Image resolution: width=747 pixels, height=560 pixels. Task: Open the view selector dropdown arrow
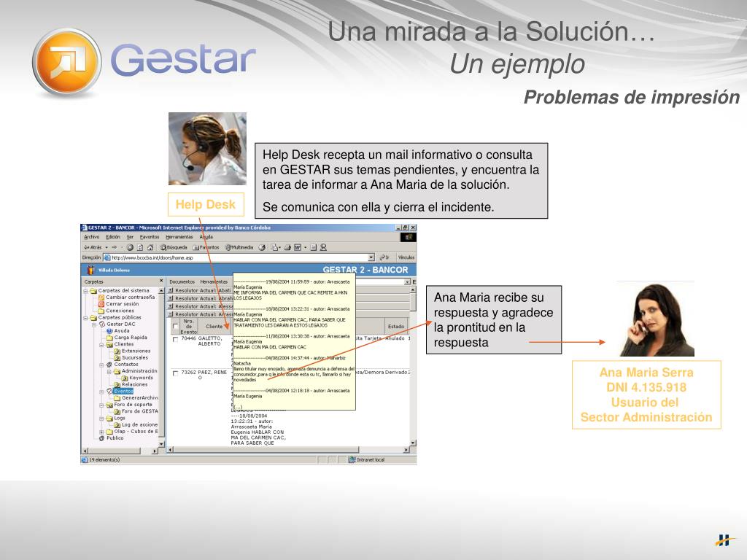click(x=407, y=282)
